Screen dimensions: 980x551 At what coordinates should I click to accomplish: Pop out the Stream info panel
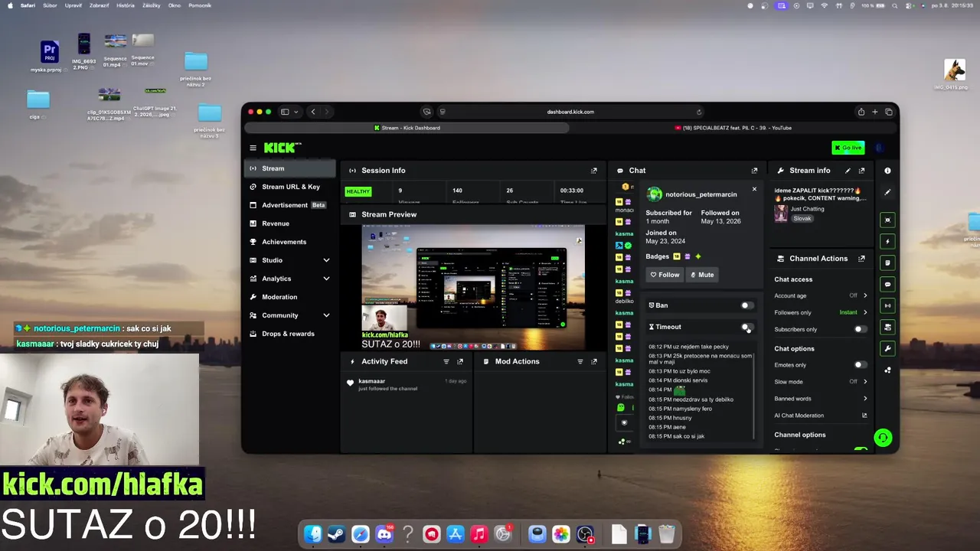861,171
